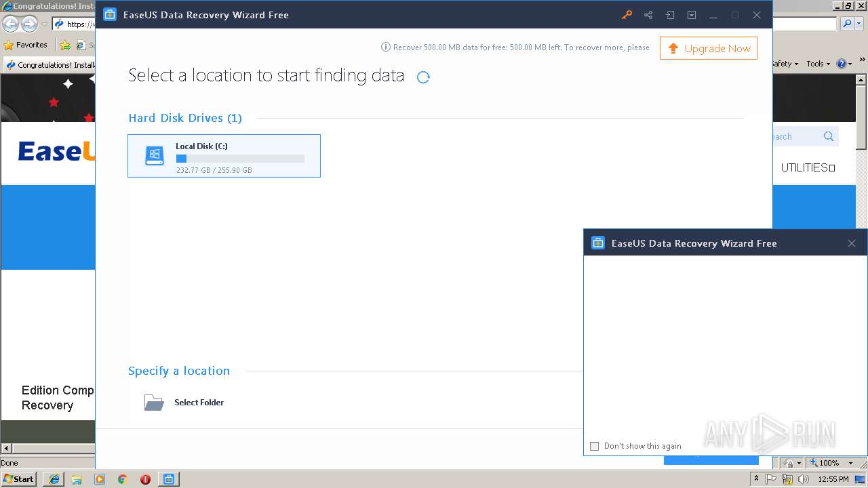Image resolution: width=868 pixels, height=488 pixels.
Task: Open the IE search provider dropdown arrow
Action: pyautogui.click(x=859, y=24)
